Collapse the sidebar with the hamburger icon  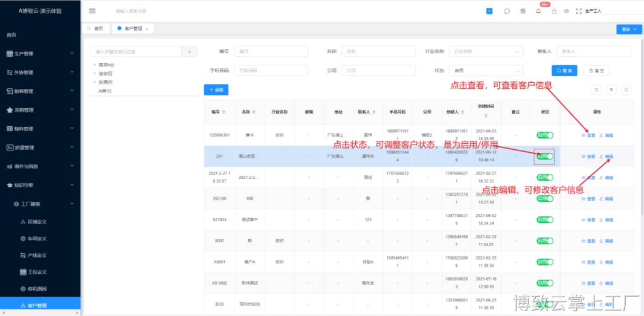[92, 11]
